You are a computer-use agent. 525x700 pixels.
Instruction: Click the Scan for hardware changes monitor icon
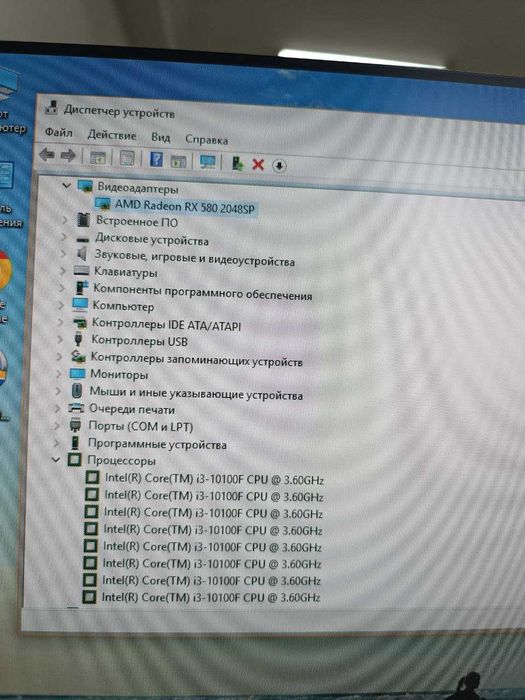point(208,162)
